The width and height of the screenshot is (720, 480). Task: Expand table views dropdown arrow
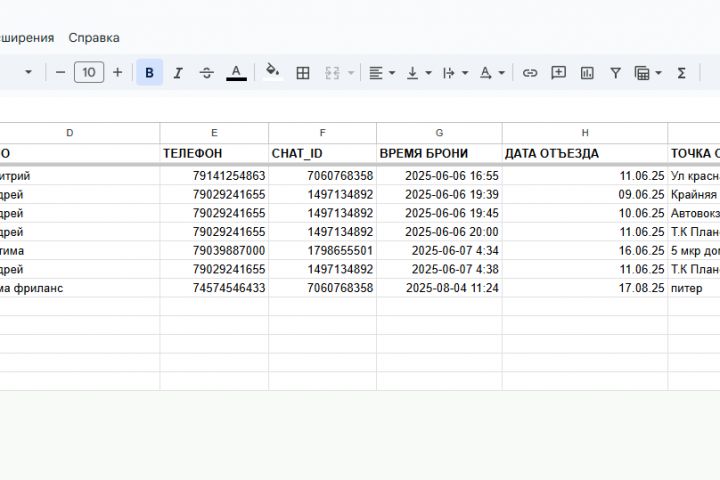tap(658, 73)
